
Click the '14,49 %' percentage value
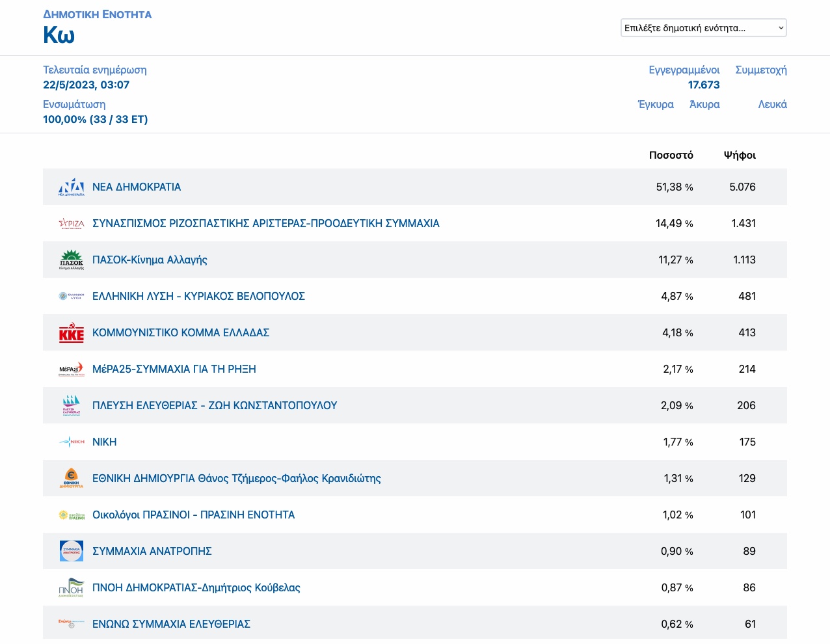(675, 223)
